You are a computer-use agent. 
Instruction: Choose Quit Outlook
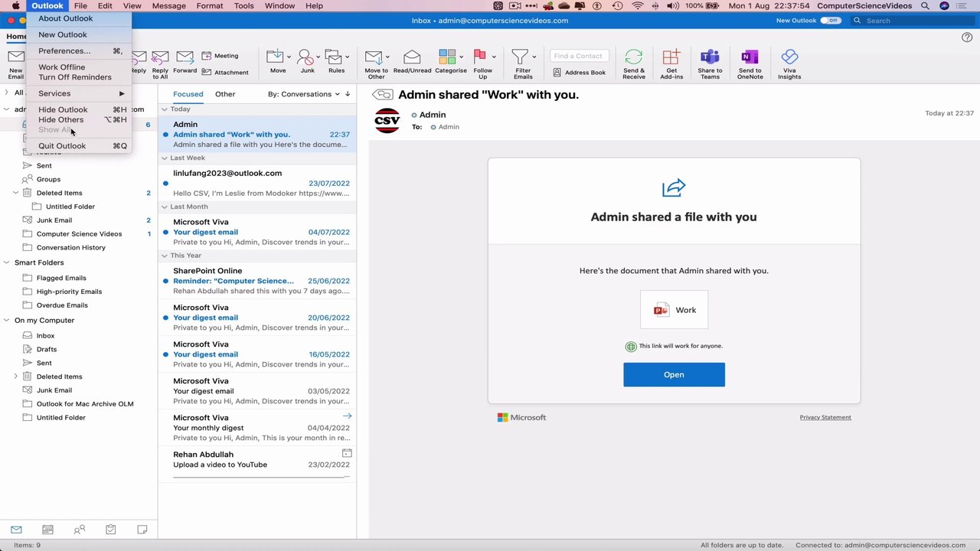(80, 145)
